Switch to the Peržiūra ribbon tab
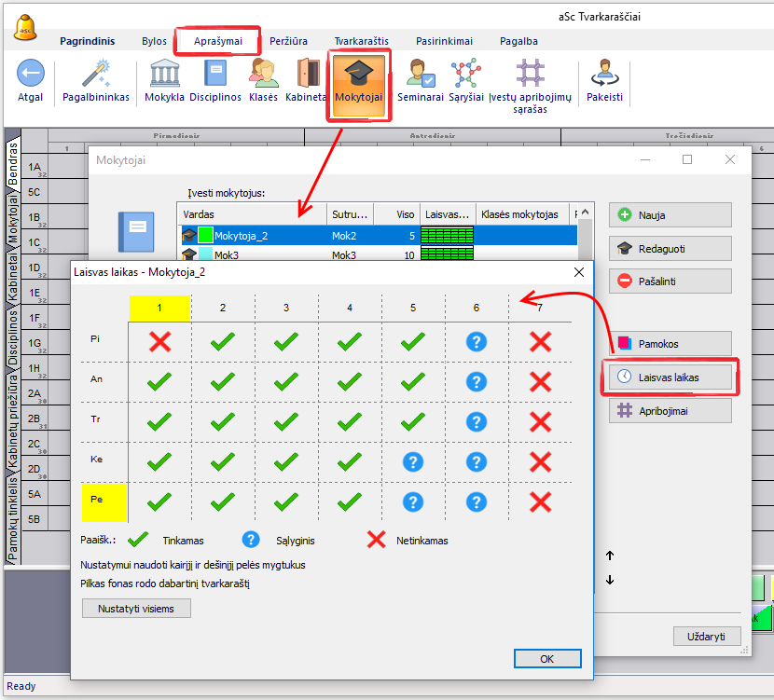Image resolution: width=774 pixels, height=700 pixels. pos(288,41)
